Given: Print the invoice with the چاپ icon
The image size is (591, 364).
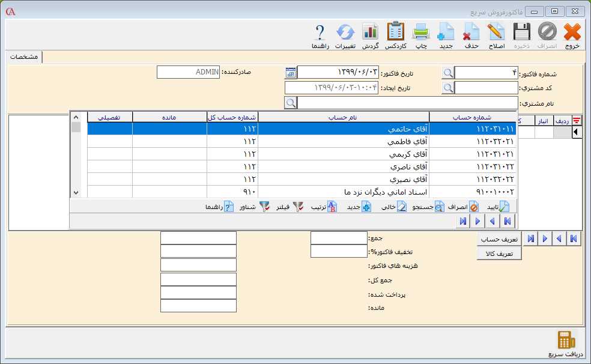Looking at the screenshot, I should coord(422,35).
